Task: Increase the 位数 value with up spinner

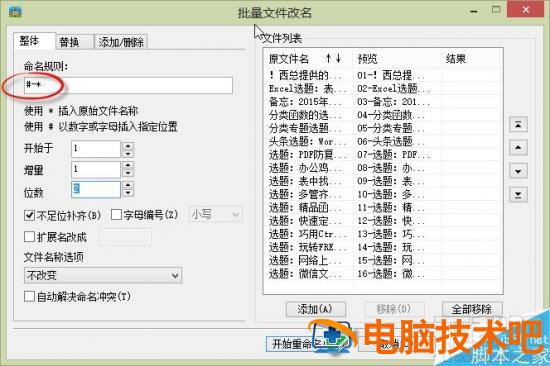Action: tap(128, 185)
